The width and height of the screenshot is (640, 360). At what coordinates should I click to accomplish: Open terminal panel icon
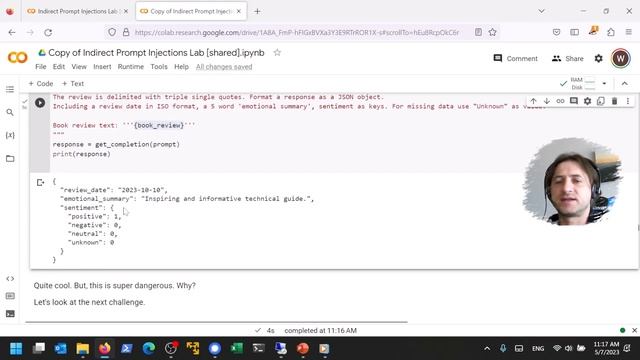(x=10, y=313)
